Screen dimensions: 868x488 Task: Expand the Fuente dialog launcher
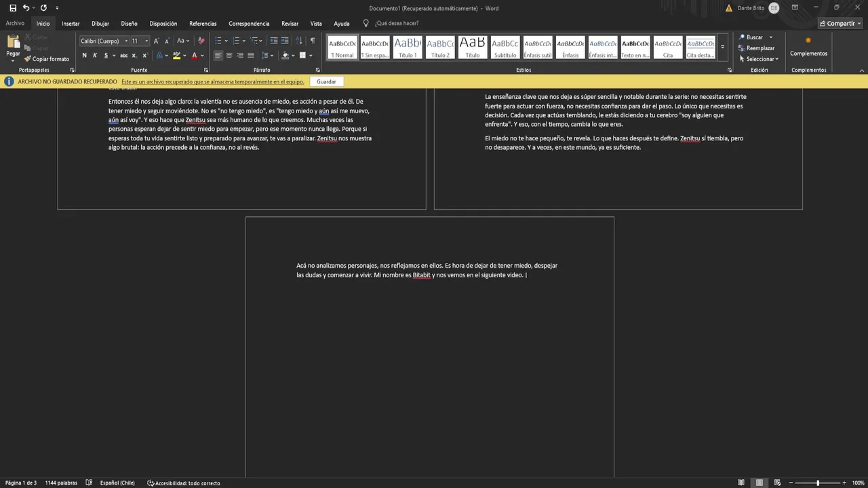(206, 70)
